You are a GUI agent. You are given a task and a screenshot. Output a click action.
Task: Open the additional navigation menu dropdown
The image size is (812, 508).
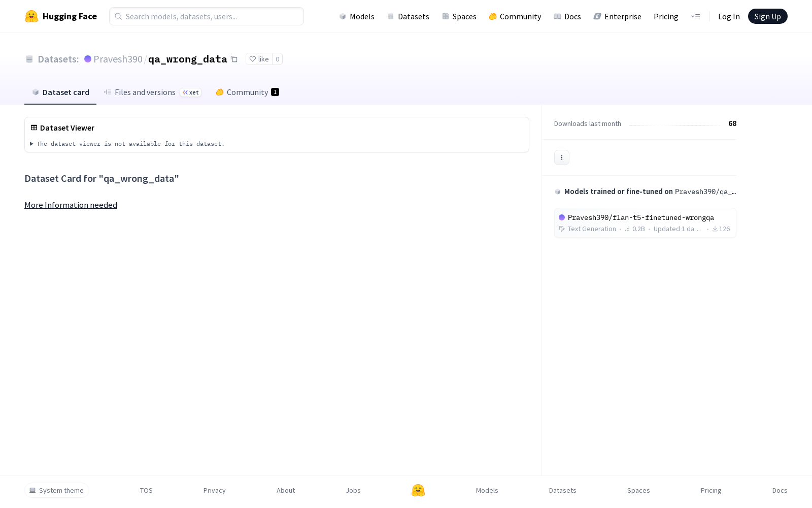[x=695, y=16]
